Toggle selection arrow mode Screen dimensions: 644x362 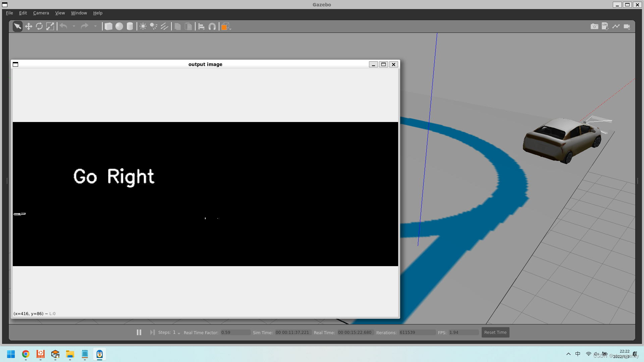[x=17, y=26]
